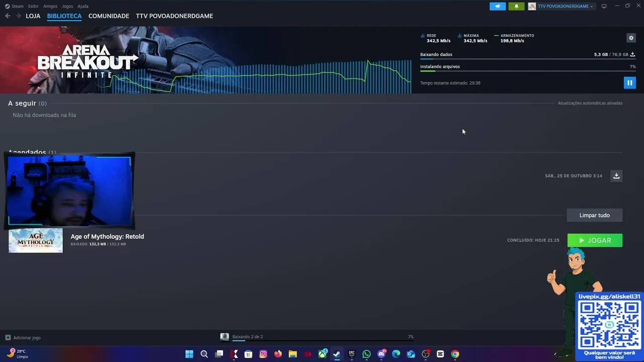Open the Ajuda menu
The image size is (644, 362).
click(83, 6)
